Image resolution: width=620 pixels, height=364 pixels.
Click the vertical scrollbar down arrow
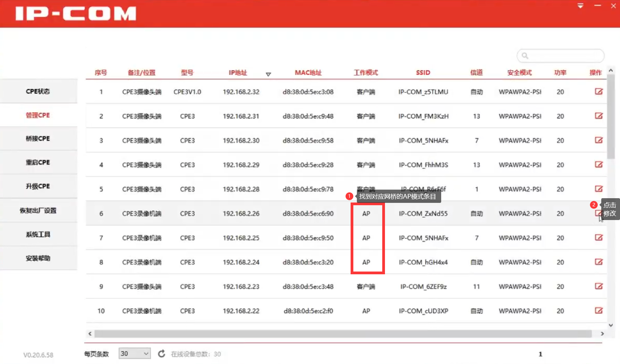tap(611, 325)
